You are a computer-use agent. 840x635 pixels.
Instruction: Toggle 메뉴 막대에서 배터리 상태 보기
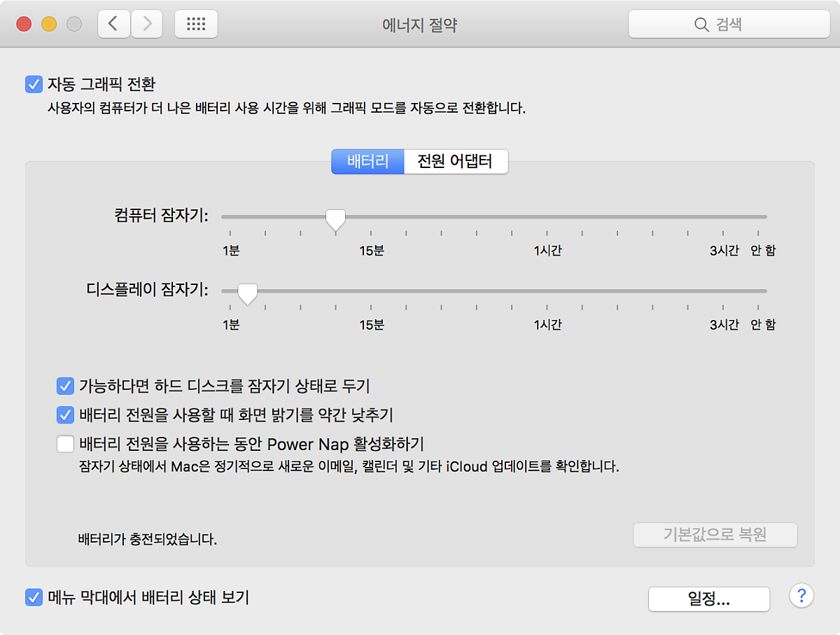point(34,598)
